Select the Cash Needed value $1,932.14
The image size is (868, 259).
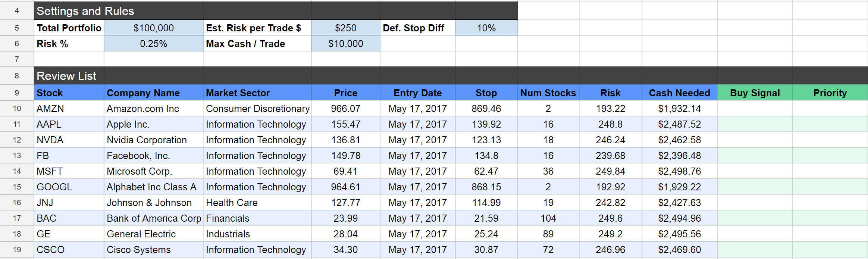point(679,109)
